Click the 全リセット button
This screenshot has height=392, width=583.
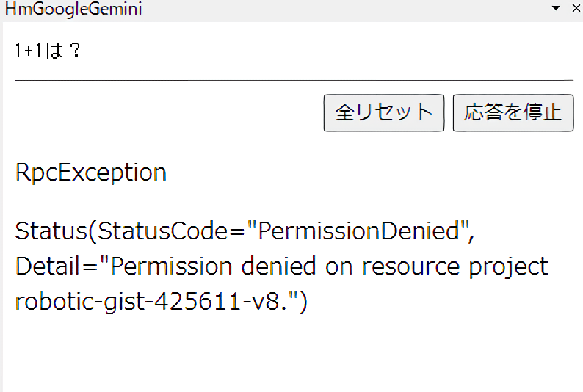[383, 112]
